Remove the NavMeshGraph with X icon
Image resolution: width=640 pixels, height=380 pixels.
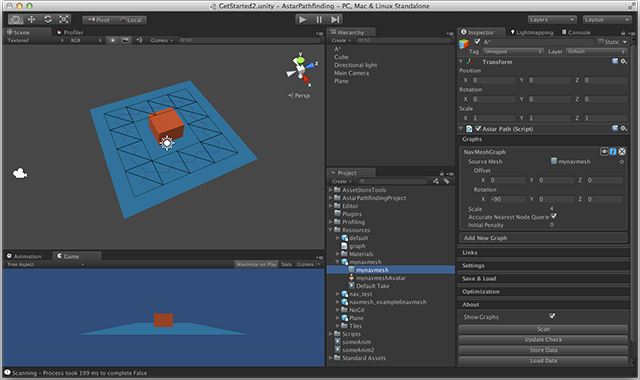(622, 151)
